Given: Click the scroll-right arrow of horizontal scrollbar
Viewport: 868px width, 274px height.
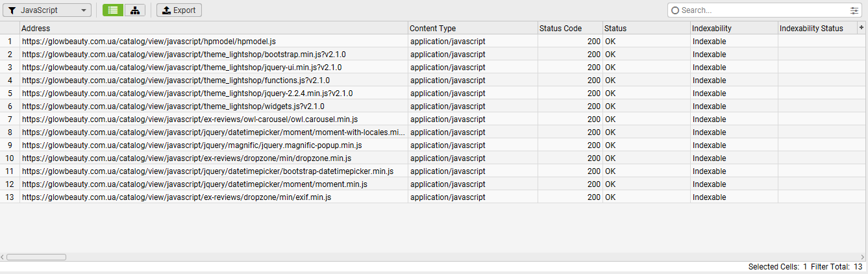Looking at the screenshot, I should coord(864,257).
